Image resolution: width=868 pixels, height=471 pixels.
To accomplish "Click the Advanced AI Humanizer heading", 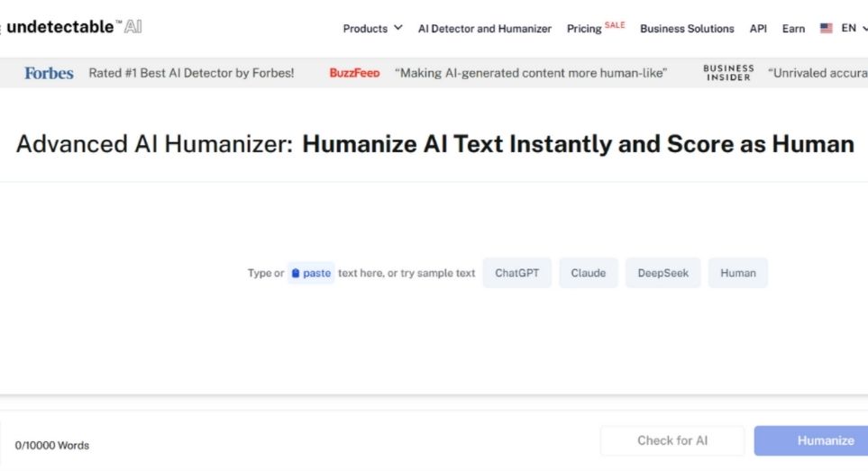I will tap(435, 144).
